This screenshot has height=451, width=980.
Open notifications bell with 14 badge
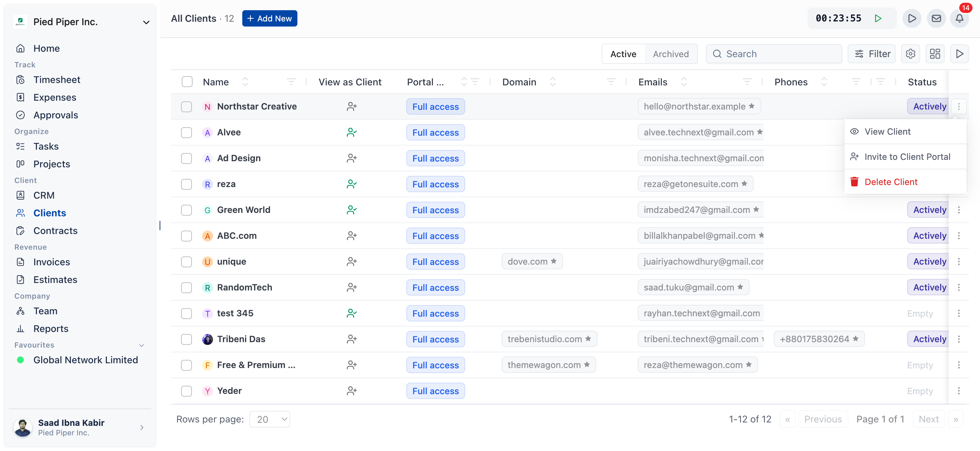pyautogui.click(x=960, y=18)
